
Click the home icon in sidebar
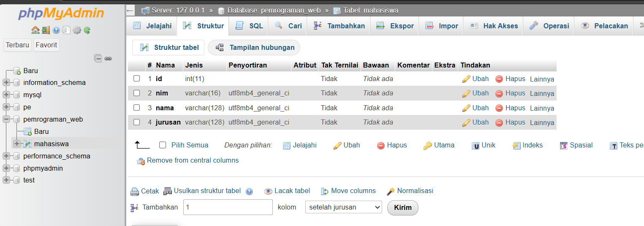[35, 30]
